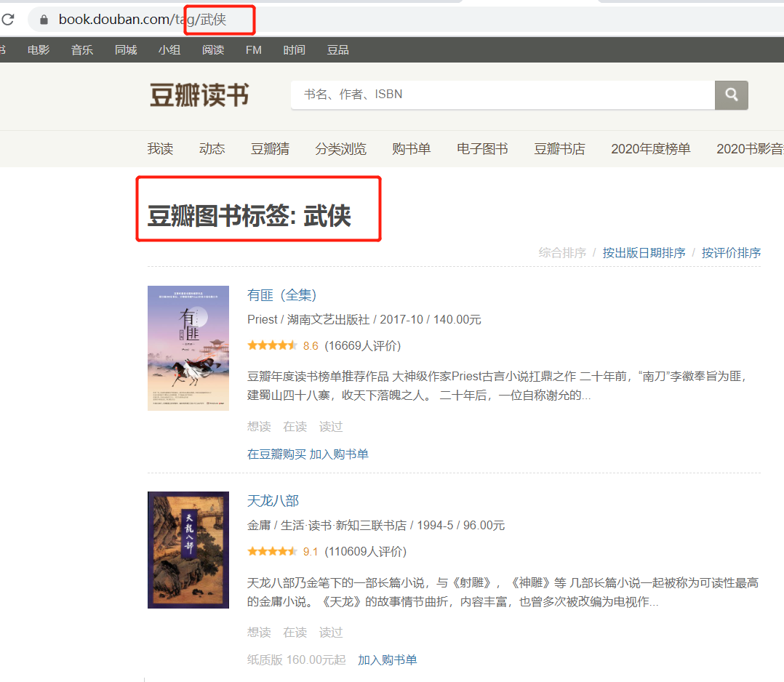The width and height of the screenshot is (784, 682).
Task: Sort by 按评价排序
Action: click(x=731, y=253)
